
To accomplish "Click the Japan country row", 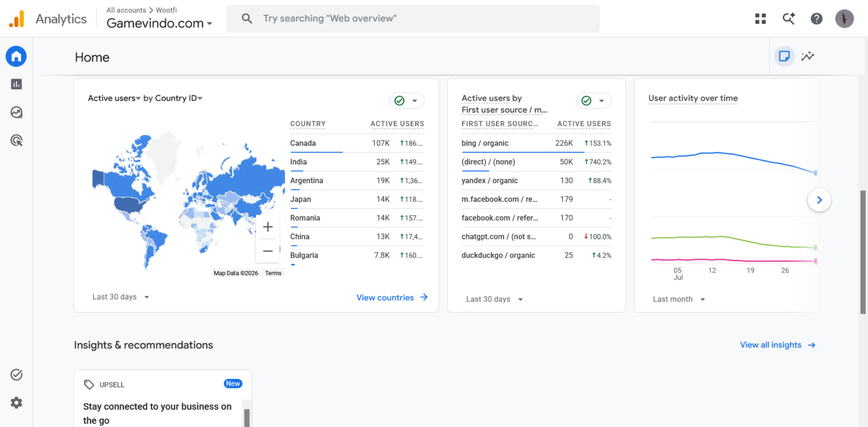I will pyautogui.click(x=357, y=199).
